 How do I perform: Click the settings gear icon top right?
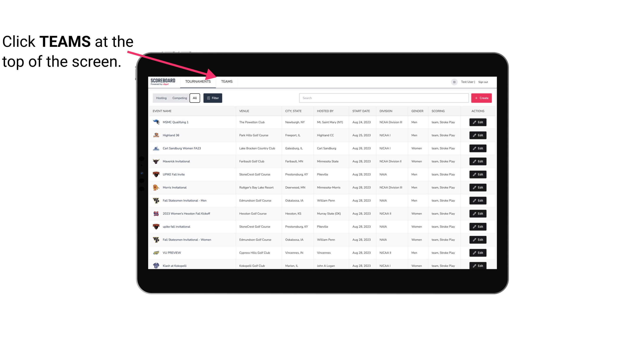[x=453, y=81]
